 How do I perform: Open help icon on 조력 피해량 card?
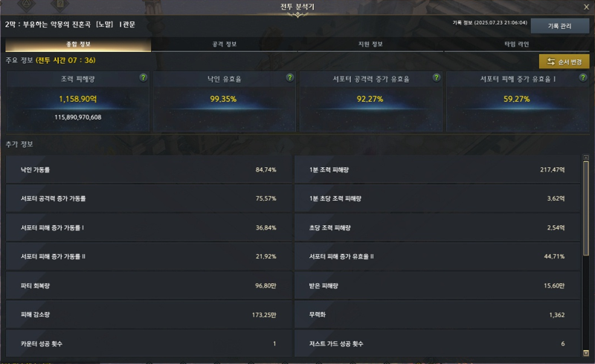coord(143,78)
